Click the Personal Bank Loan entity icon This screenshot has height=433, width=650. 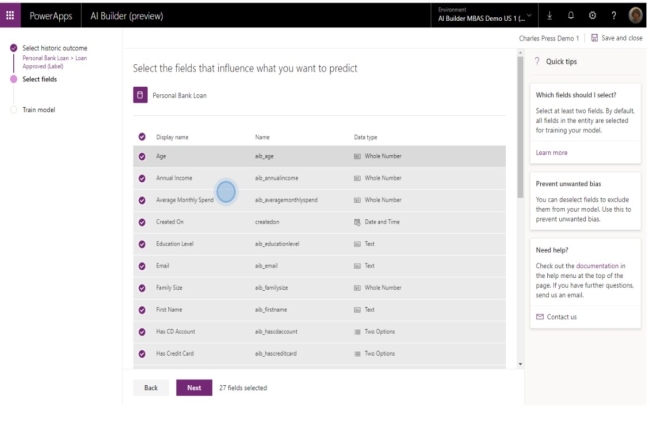pyautogui.click(x=140, y=95)
